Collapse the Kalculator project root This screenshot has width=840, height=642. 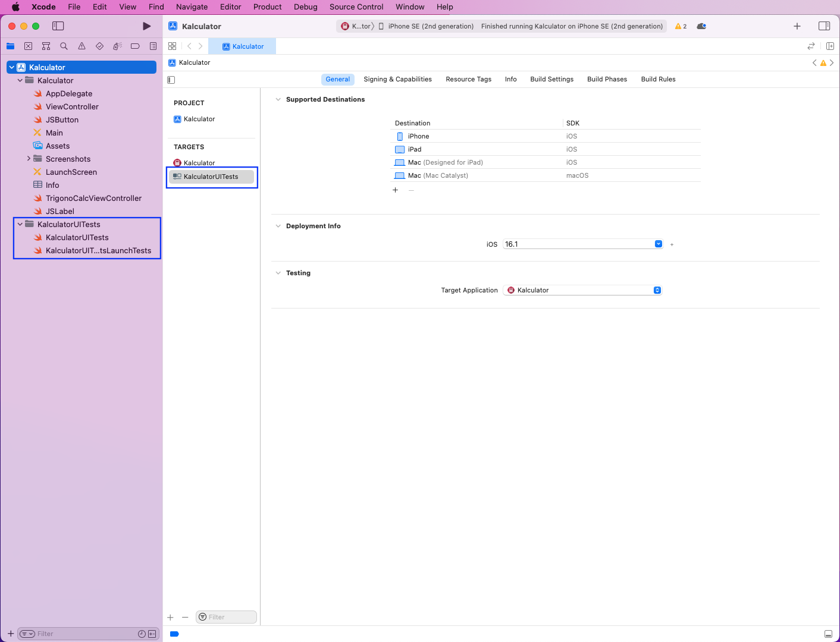11,68
